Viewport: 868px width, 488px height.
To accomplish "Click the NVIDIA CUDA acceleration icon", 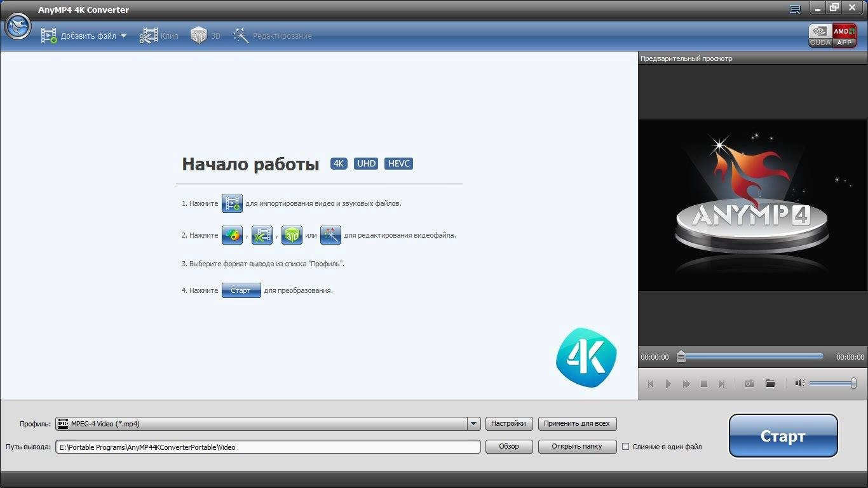I will click(x=820, y=36).
